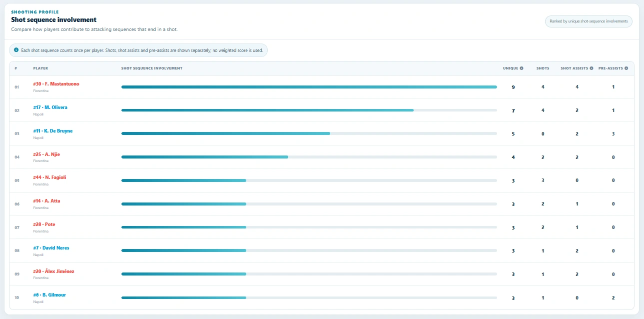
Task: Click the info icon in the sequence-counting note
Action: click(x=16, y=50)
